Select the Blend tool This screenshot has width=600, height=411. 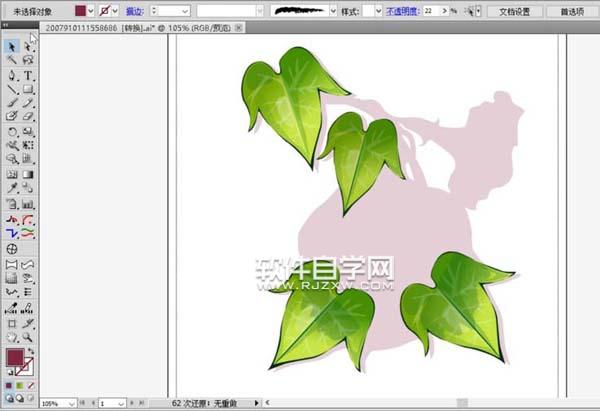28,188
